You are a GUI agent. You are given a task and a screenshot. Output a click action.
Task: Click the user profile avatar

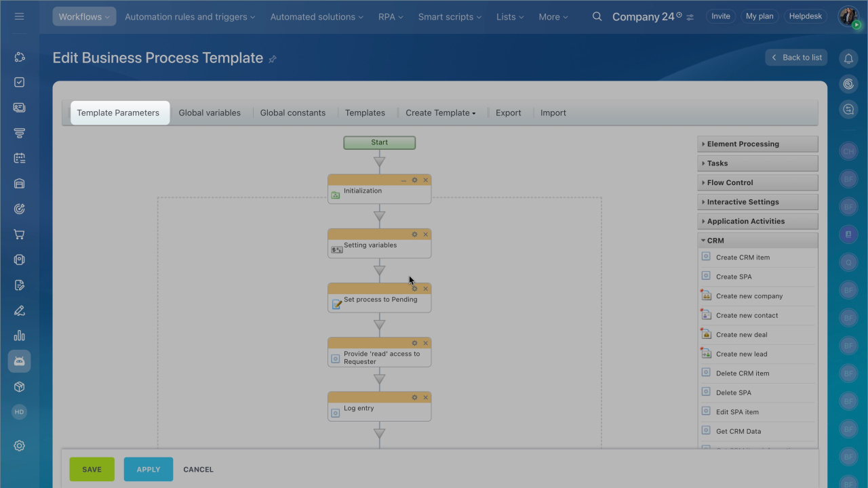848,16
